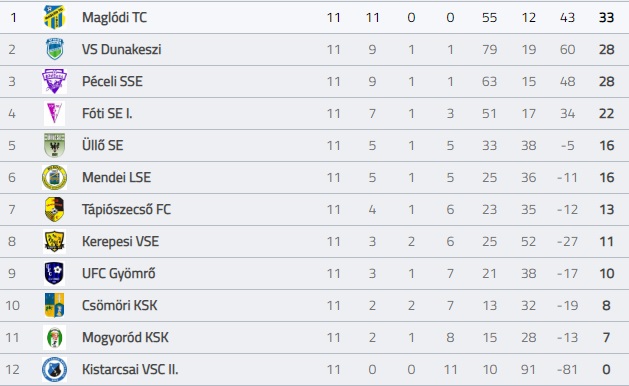629x386 pixels.
Task: Open the VS Dunakeszi team link
Action: coord(122,49)
